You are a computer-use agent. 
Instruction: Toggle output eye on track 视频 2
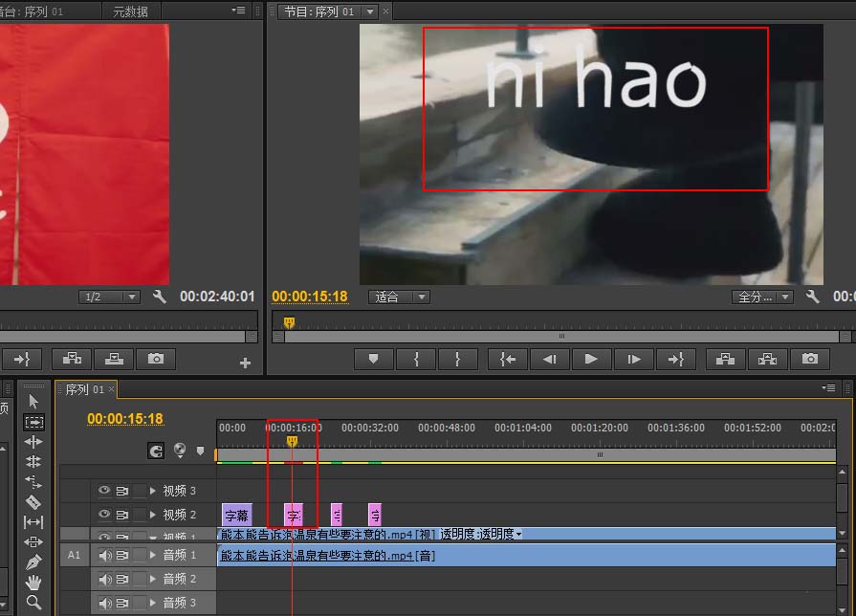(x=102, y=515)
